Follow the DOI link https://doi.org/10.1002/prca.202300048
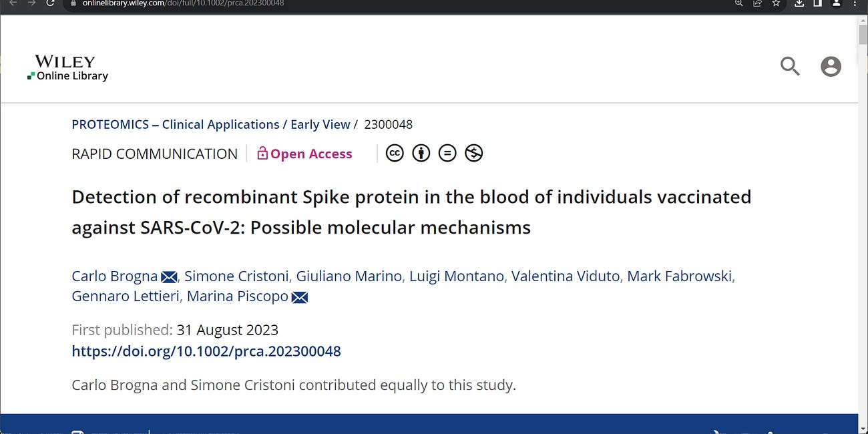 (206, 351)
